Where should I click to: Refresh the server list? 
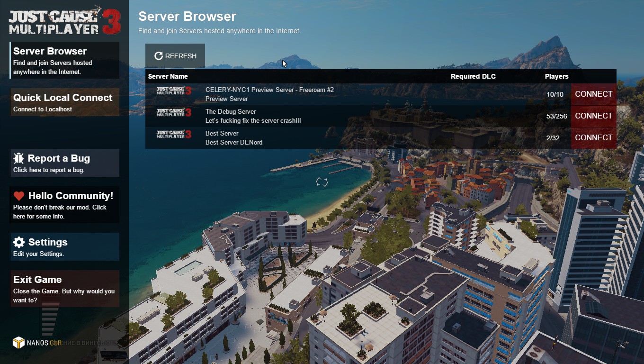pyautogui.click(x=175, y=56)
